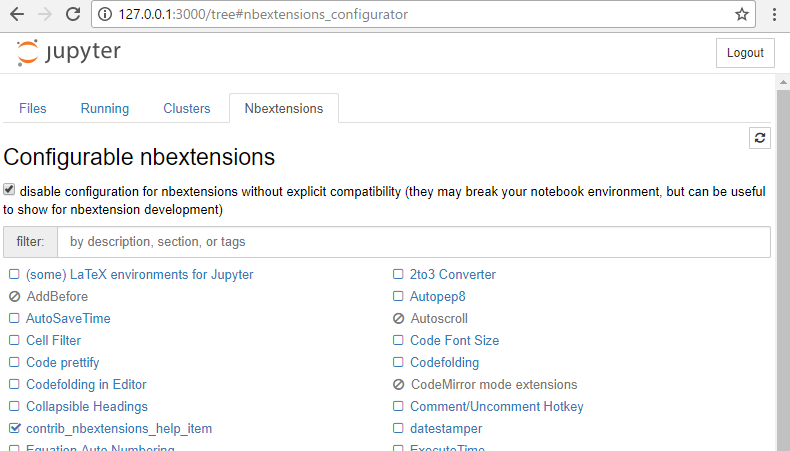Reload the page with the browser refresh icon
790x451 pixels.
pos(73,15)
